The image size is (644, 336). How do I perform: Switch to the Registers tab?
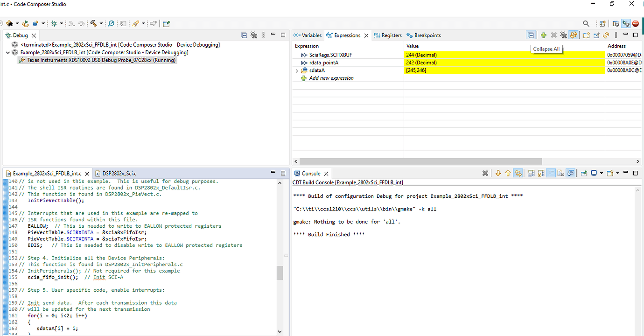click(387, 35)
